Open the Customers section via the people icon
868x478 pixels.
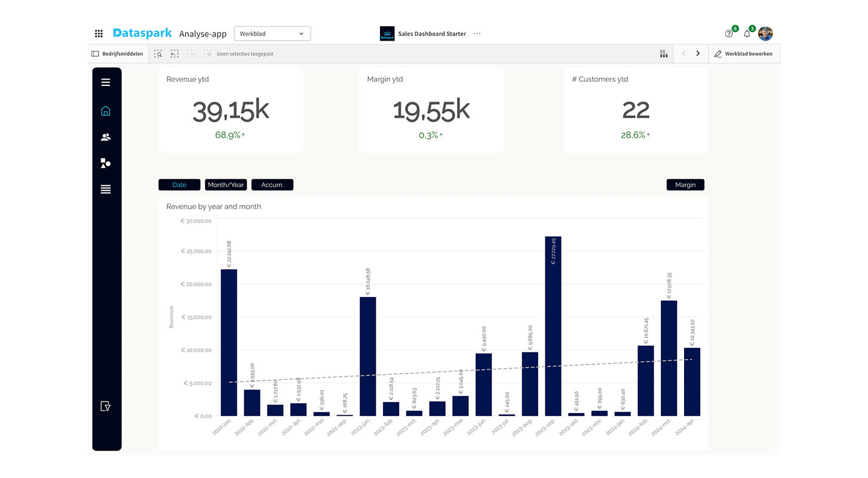coord(106,137)
